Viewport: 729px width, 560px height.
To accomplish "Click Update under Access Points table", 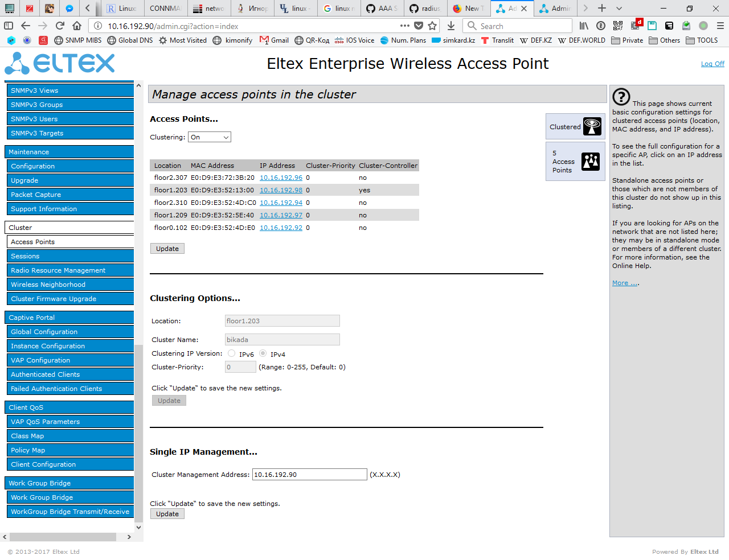I will click(x=167, y=249).
